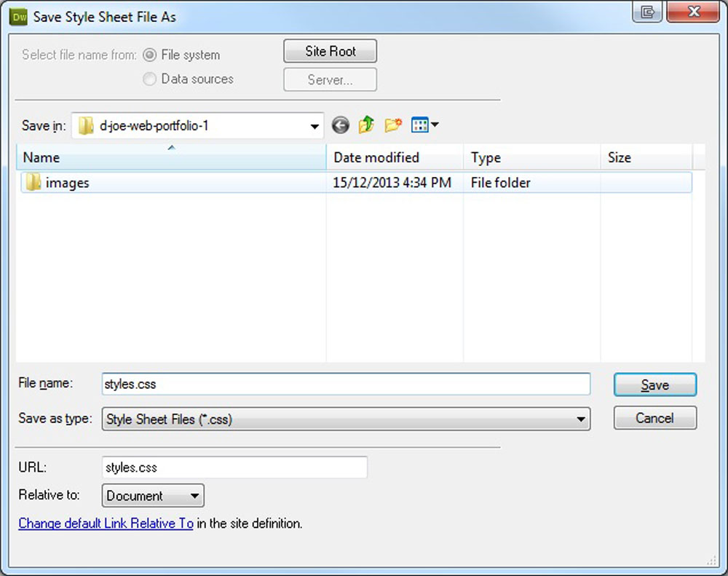Click the File name text field
Screen dimensions: 728x576
[x=346, y=384]
